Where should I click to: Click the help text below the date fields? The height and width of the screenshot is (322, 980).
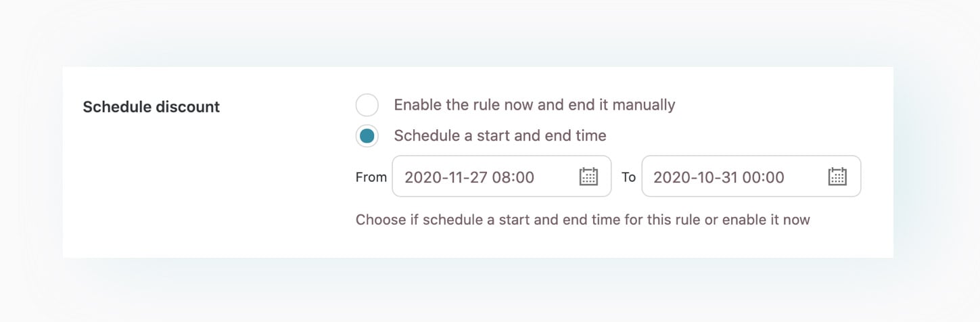coord(582,219)
